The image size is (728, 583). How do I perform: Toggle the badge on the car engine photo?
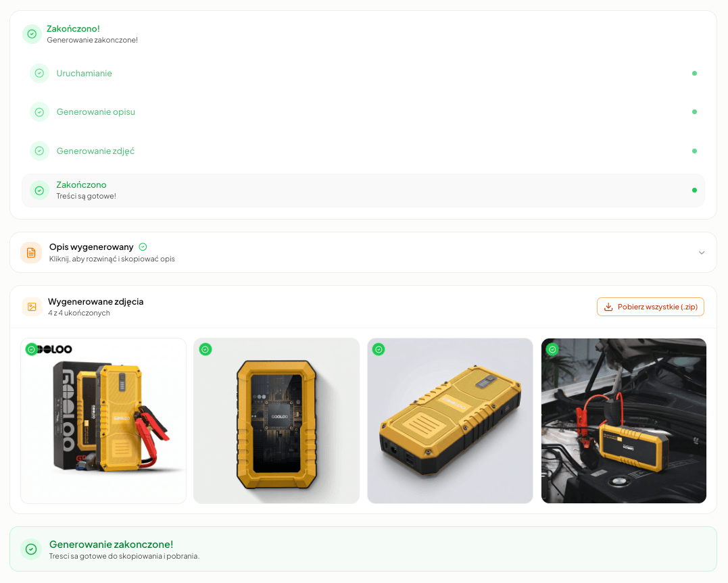click(x=552, y=349)
